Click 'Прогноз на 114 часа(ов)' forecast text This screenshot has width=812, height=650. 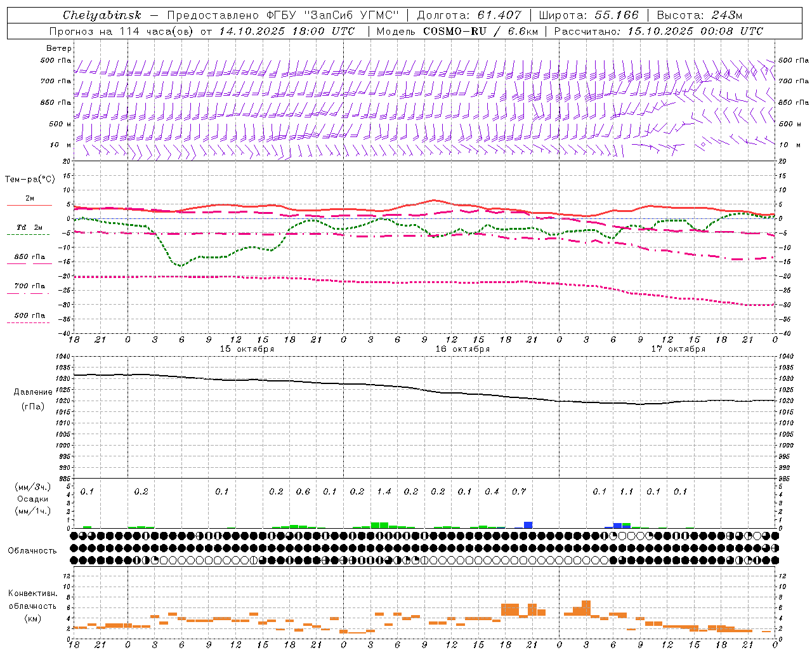[x=122, y=31]
